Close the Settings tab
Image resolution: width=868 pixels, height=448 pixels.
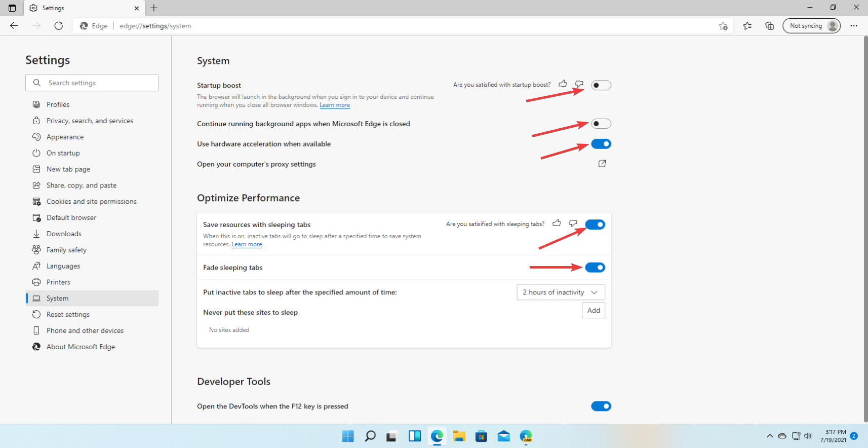point(136,8)
